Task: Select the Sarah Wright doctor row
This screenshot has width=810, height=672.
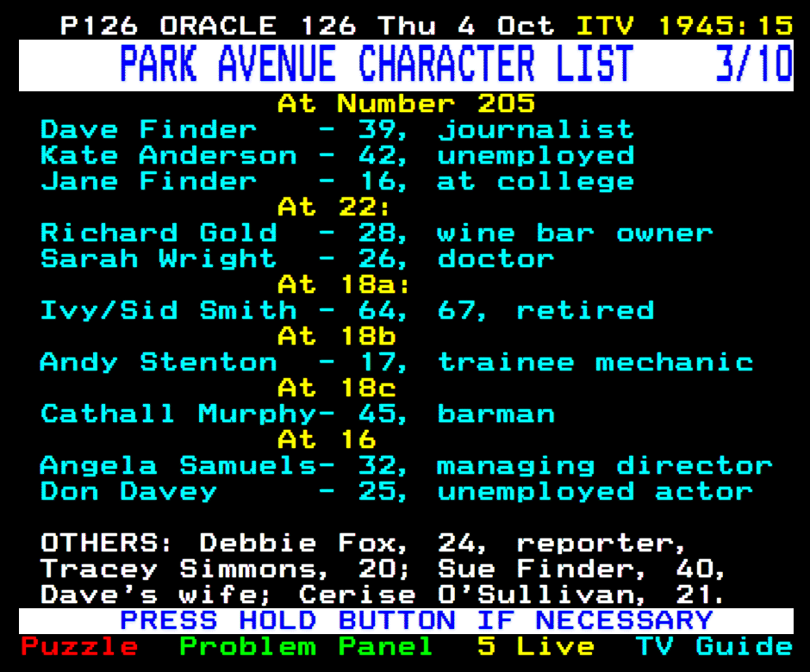Action: 297,258
